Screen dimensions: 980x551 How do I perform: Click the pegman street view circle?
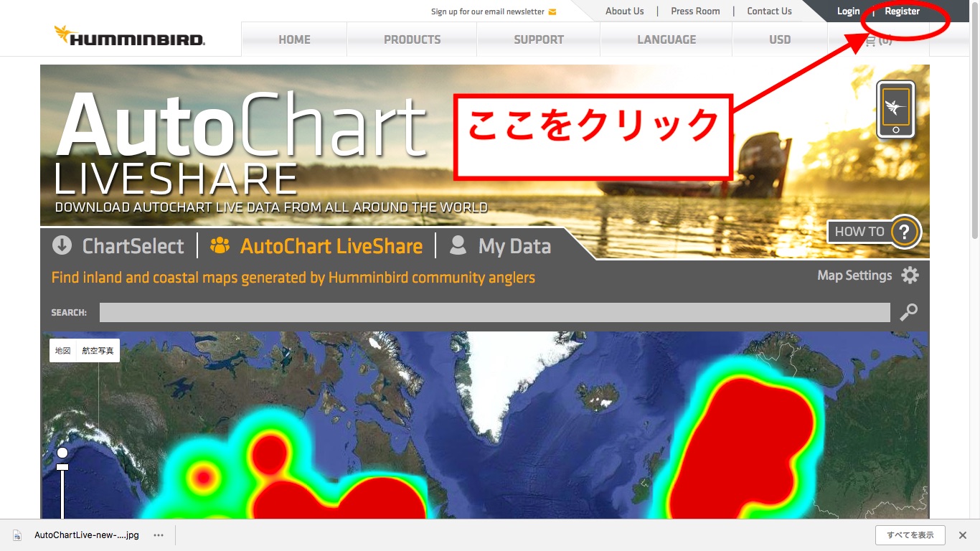62,453
